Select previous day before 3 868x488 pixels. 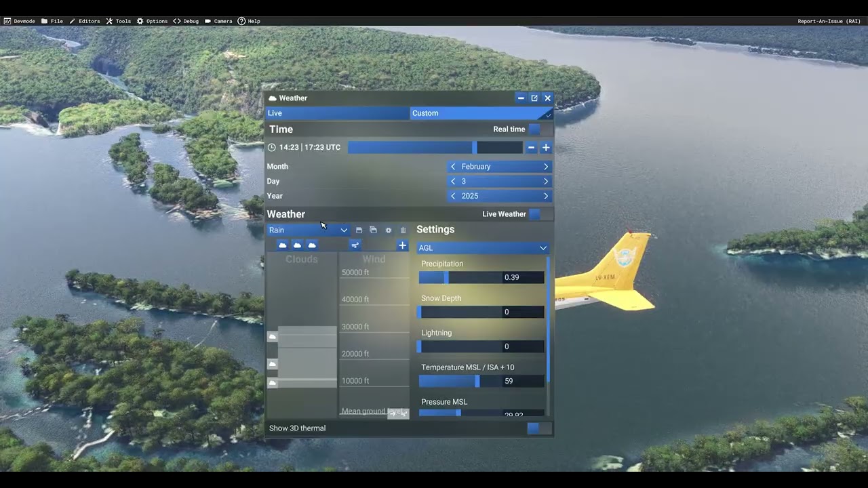453,182
